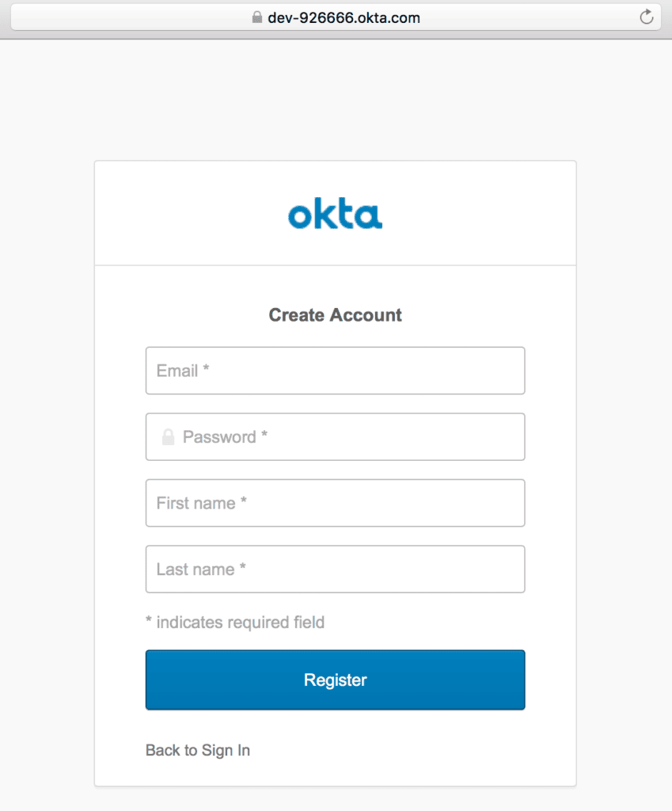672x811 pixels.
Task: Click the "indicates required field" note
Action: point(240,623)
